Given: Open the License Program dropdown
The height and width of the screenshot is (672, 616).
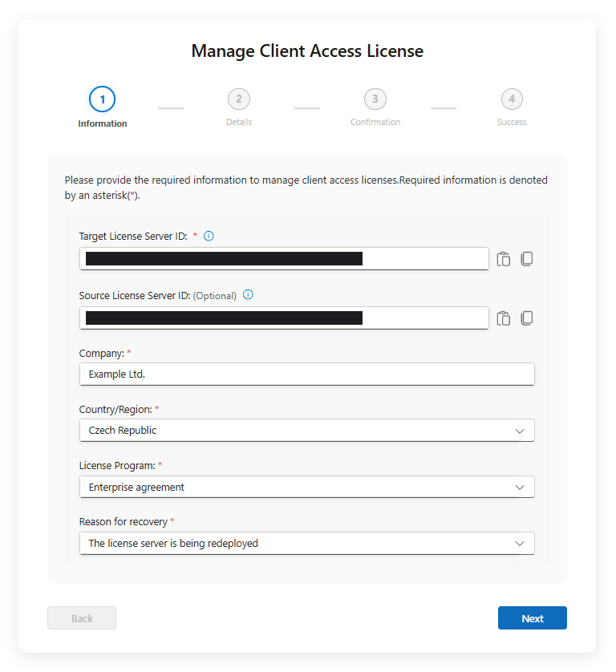Looking at the screenshot, I should click(307, 487).
